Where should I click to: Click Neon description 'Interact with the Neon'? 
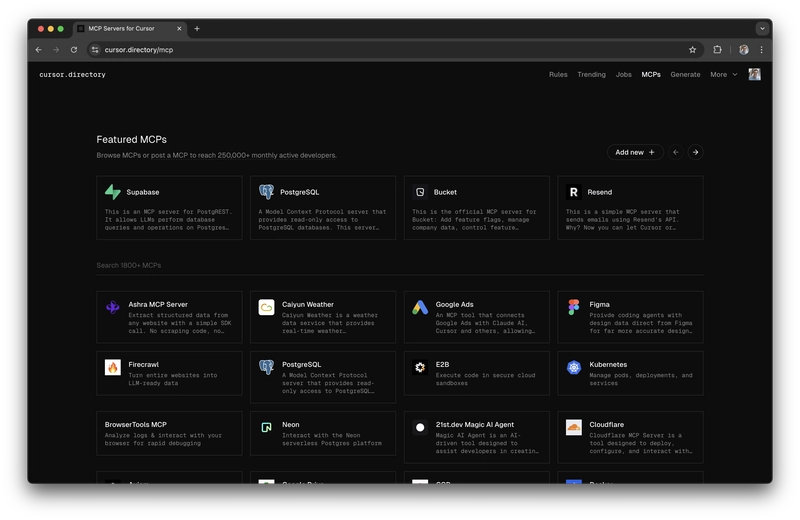(x=321, y=435)
